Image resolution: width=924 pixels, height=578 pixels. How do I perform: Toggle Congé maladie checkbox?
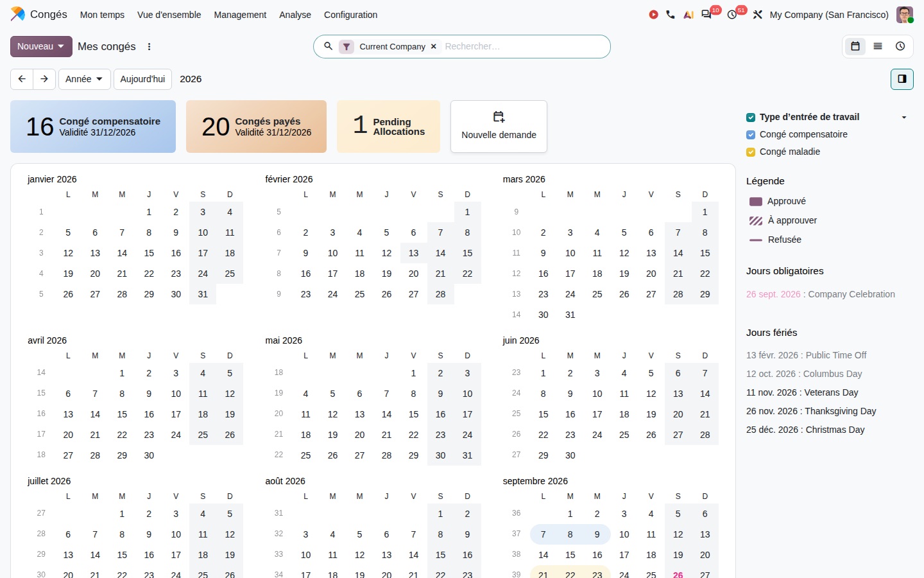(751, 152)
